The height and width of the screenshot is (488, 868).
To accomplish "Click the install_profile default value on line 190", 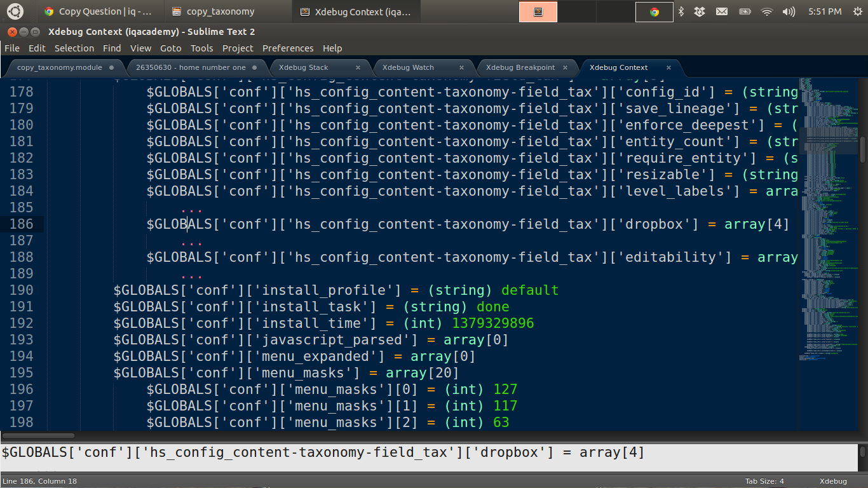I will [x=530, y=290].
